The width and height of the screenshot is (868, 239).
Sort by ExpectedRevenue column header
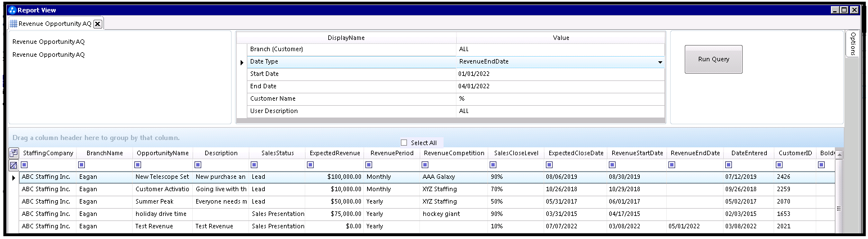[334, 153]
